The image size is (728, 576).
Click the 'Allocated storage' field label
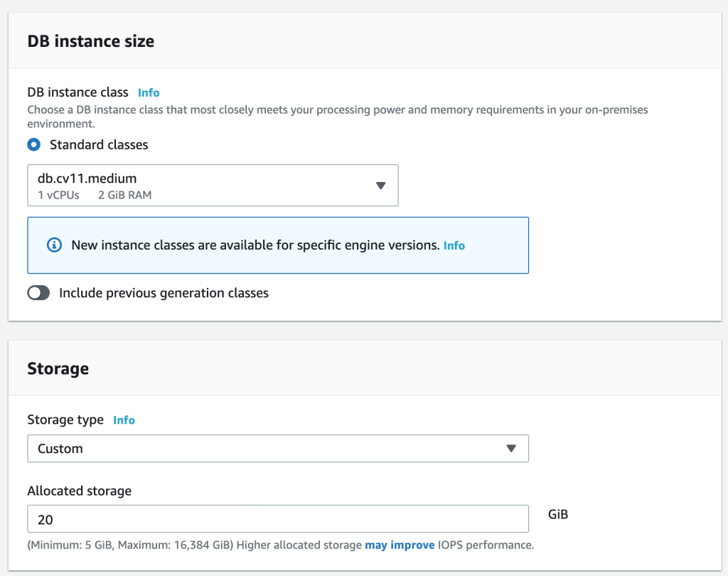(x=79, y=491)
